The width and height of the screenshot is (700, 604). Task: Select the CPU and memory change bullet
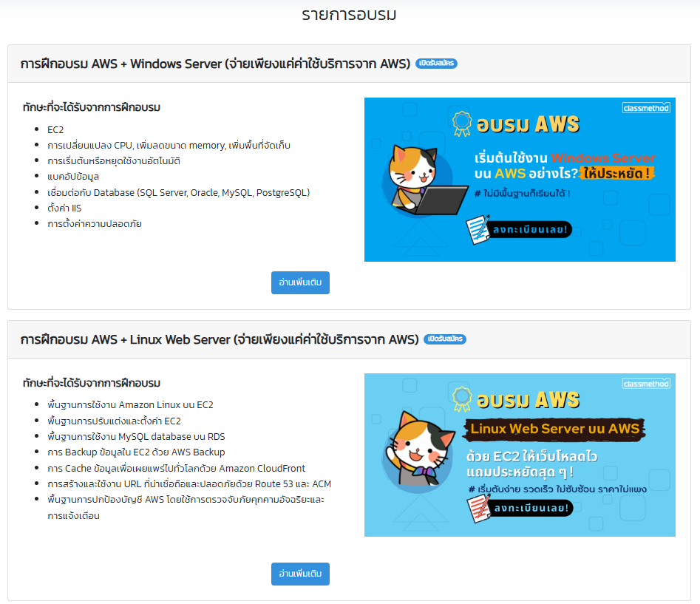coord(169,146)
